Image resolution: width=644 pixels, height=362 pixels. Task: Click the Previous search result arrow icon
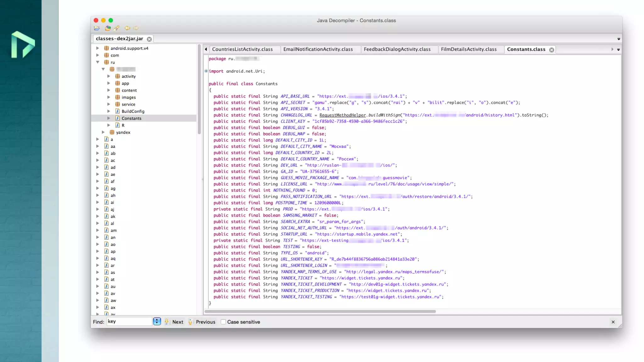pos(191,322)
